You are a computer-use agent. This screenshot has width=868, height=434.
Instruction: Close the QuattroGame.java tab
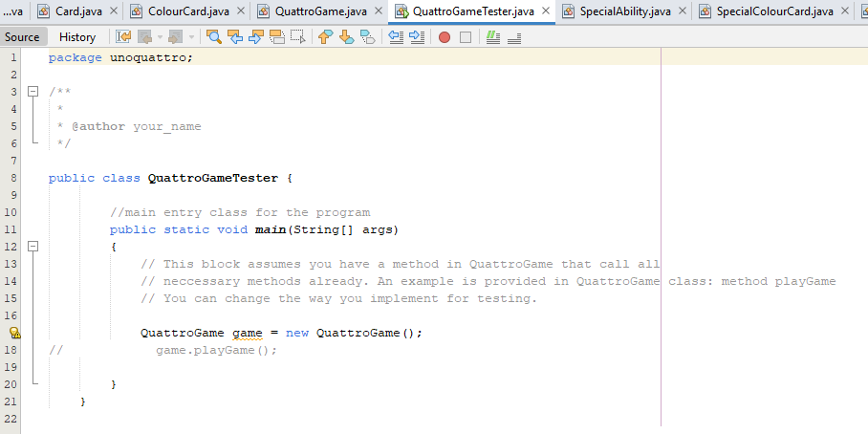(x=379, y=11)
